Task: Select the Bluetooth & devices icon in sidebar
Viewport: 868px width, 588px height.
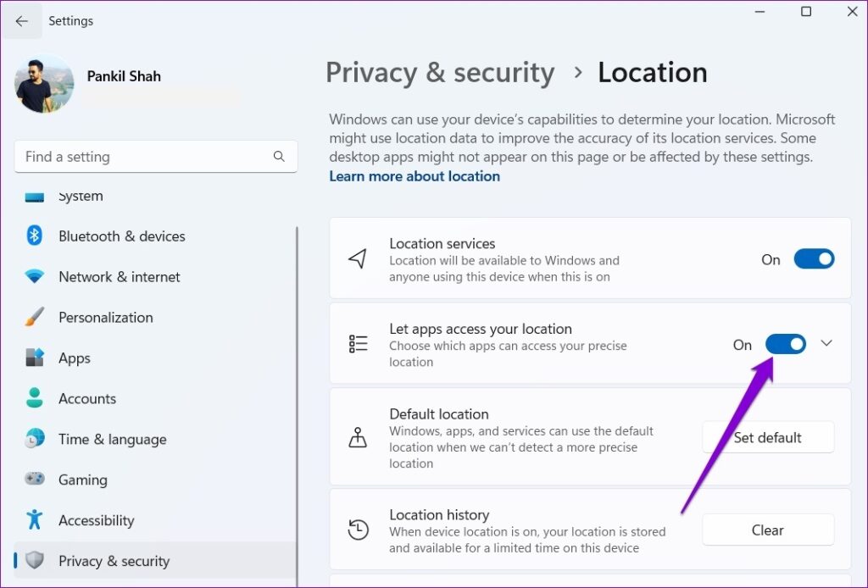Action: point(32,236)
